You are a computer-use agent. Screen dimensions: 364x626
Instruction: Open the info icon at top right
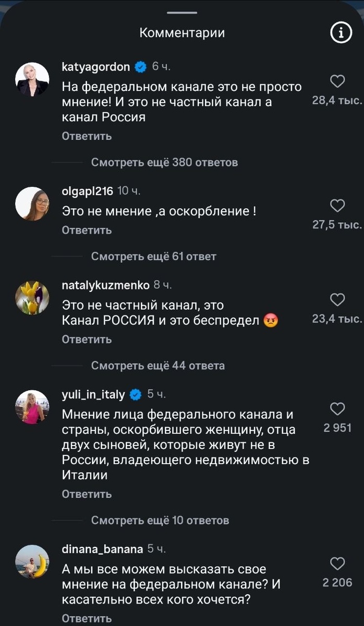342,32
